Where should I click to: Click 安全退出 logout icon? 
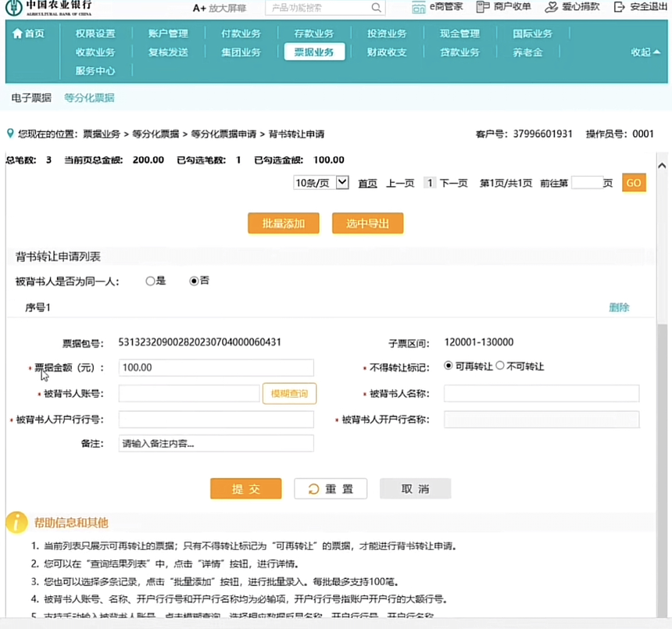click(x=619, y=7)
